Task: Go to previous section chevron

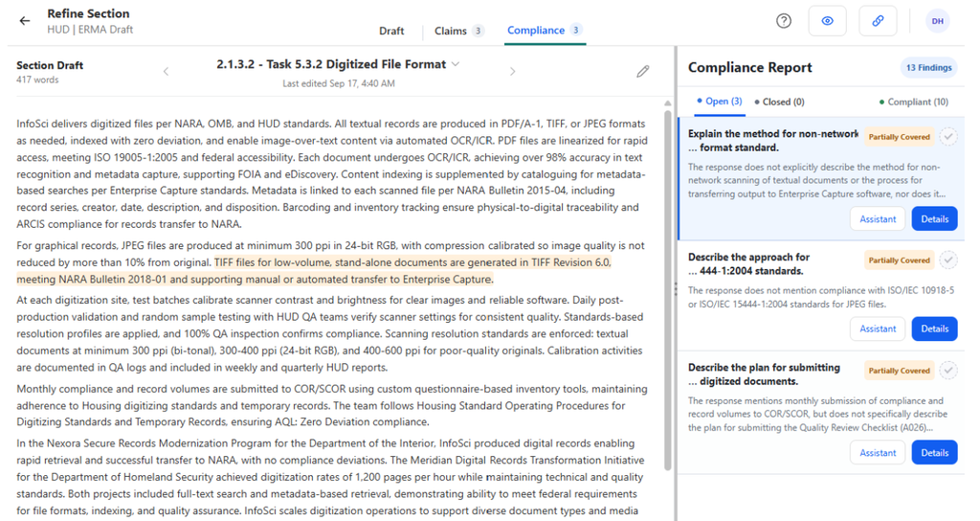Action: pos(166,71)
